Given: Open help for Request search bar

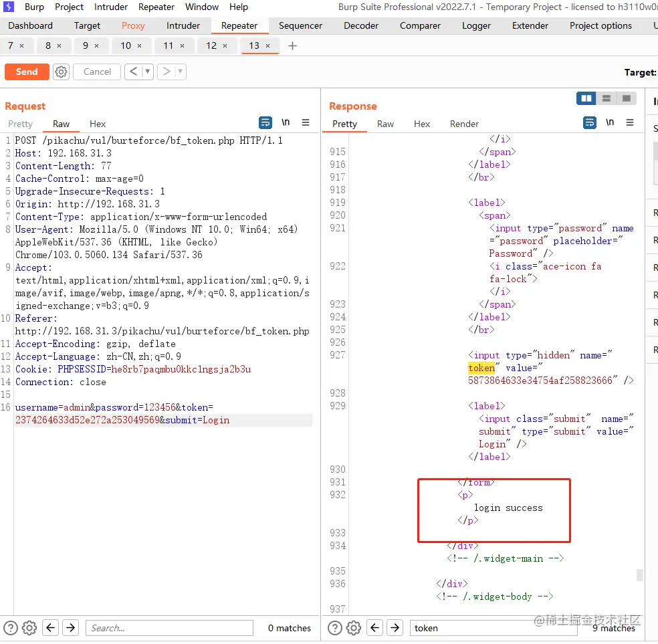Looking at the screenshot, I should (11, 628).
